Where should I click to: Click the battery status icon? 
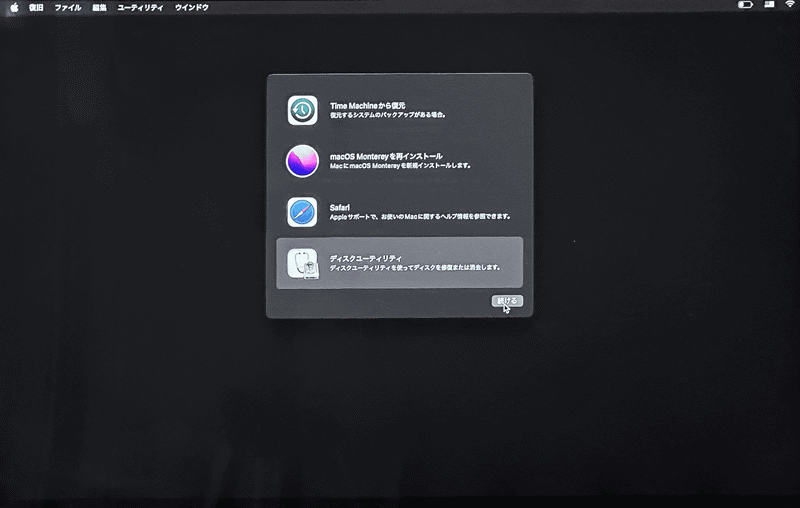[x=745, y=5]
